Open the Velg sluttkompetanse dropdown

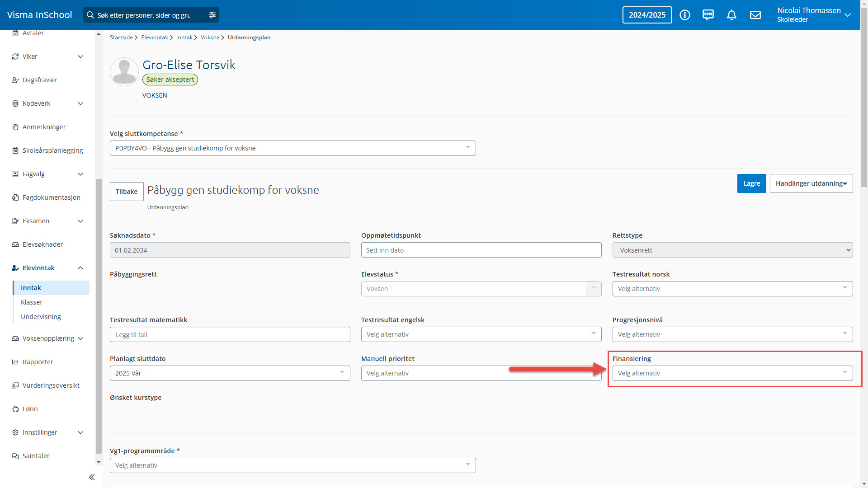click(292, 148)
